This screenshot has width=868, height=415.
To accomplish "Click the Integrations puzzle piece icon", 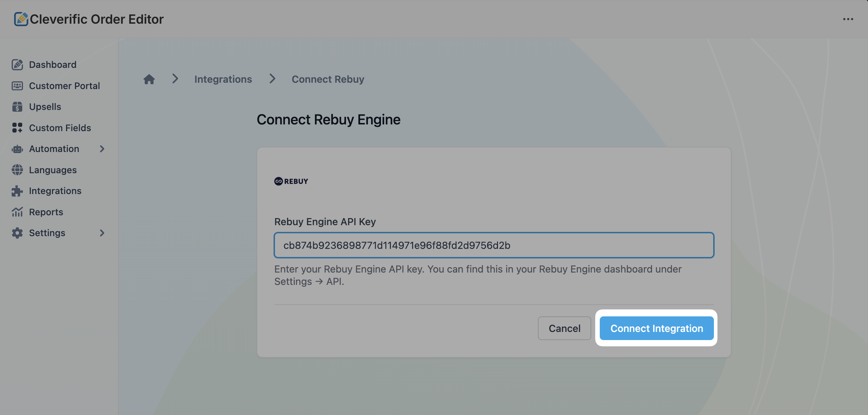I will [x=17, y=191].
